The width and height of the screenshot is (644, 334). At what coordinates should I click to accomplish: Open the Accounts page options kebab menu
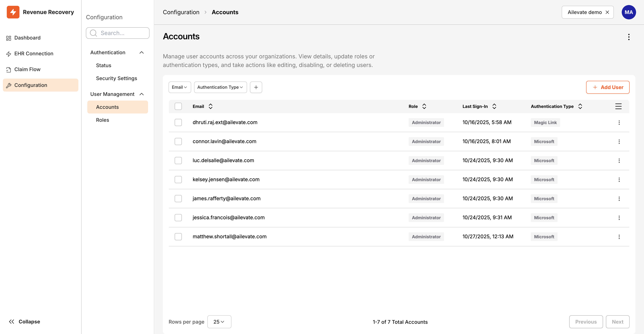[x=629, y=37]
